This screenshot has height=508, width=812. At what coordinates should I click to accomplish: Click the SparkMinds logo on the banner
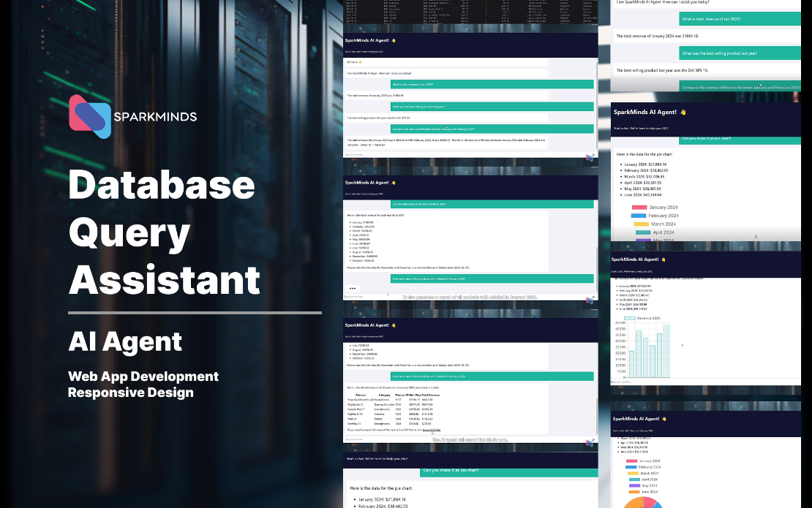click(133, 116)
